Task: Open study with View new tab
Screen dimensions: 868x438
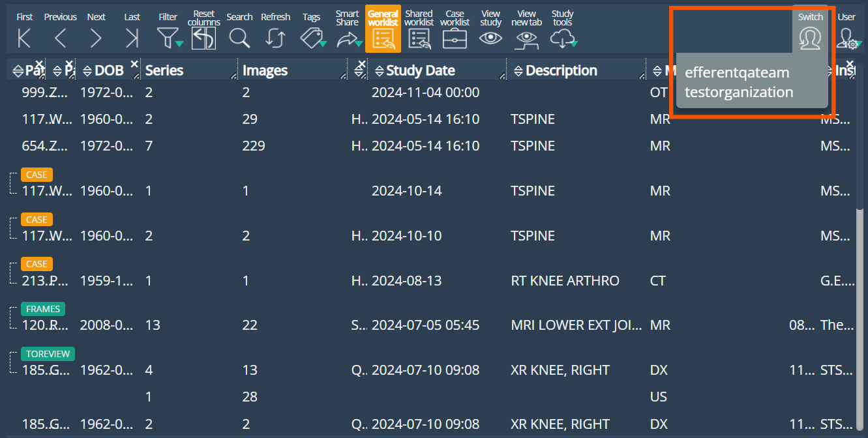Action: pyautogui.click(x=526, y=38)
